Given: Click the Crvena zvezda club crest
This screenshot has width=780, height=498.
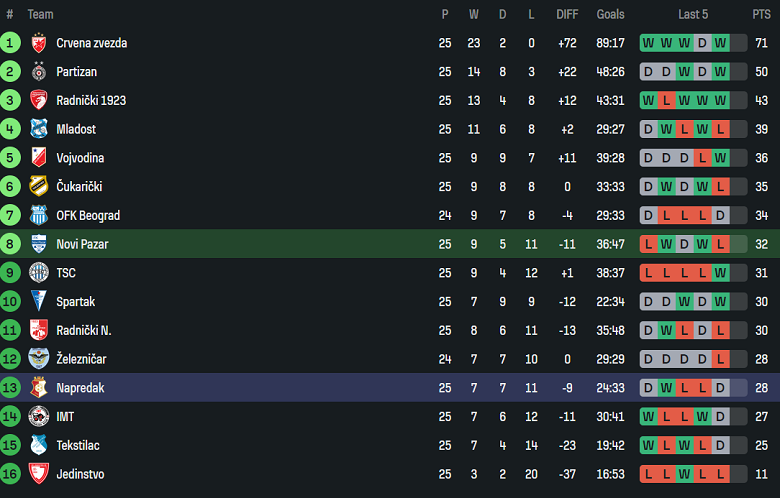Looking at the screenshot, I should 39,43.
